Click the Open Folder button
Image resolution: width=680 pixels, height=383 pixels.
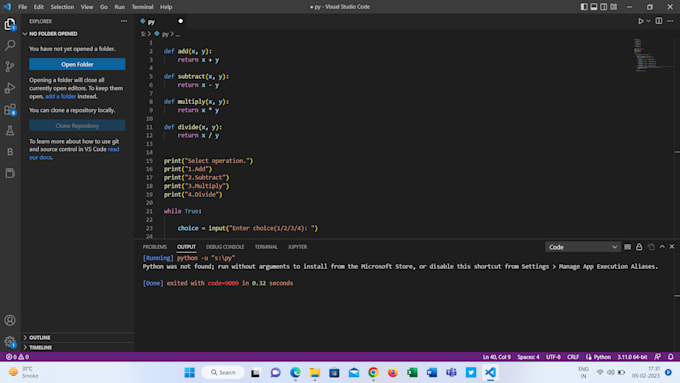tap(77, 64)
